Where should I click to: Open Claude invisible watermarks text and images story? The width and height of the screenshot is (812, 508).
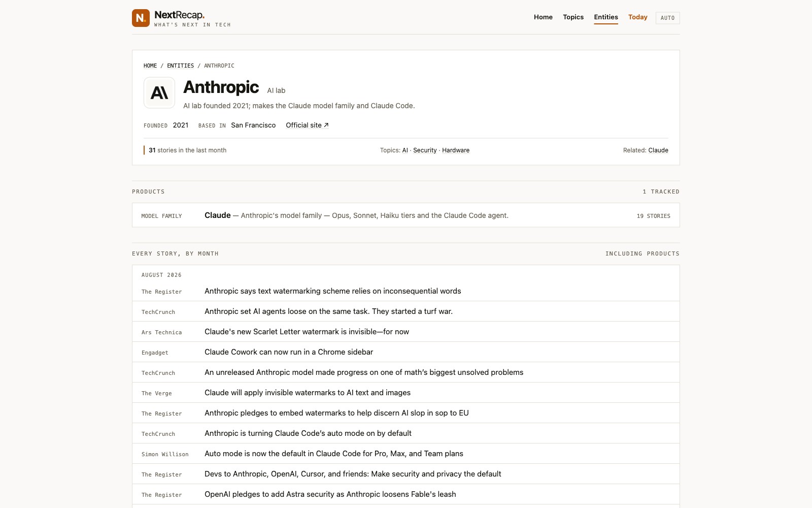(x=308, y=393)
